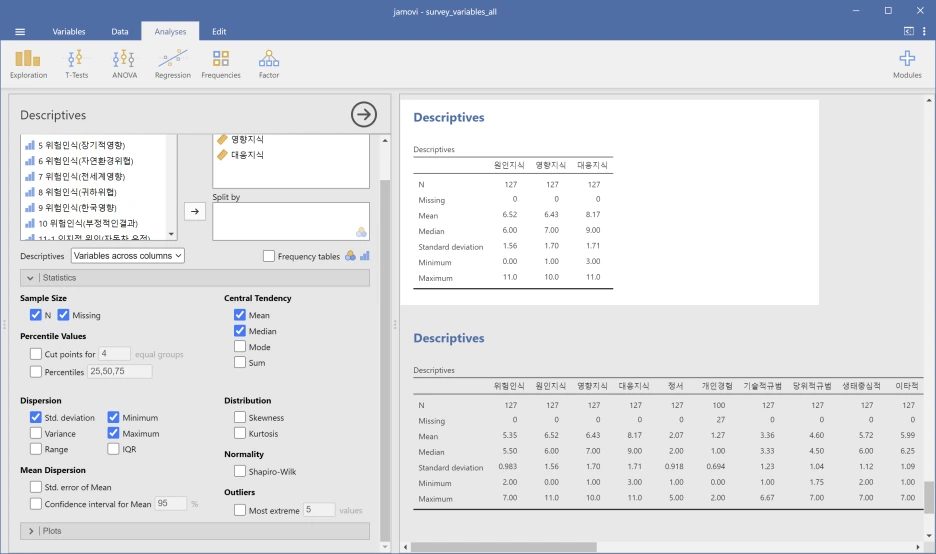Switch to the Analyses tab
936x554 pixels.
[170, 32]
